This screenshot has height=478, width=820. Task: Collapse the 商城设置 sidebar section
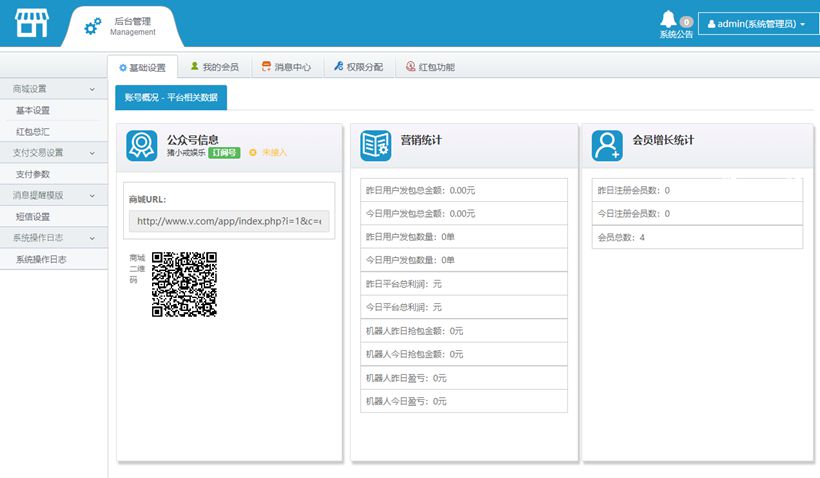[53, 89]
